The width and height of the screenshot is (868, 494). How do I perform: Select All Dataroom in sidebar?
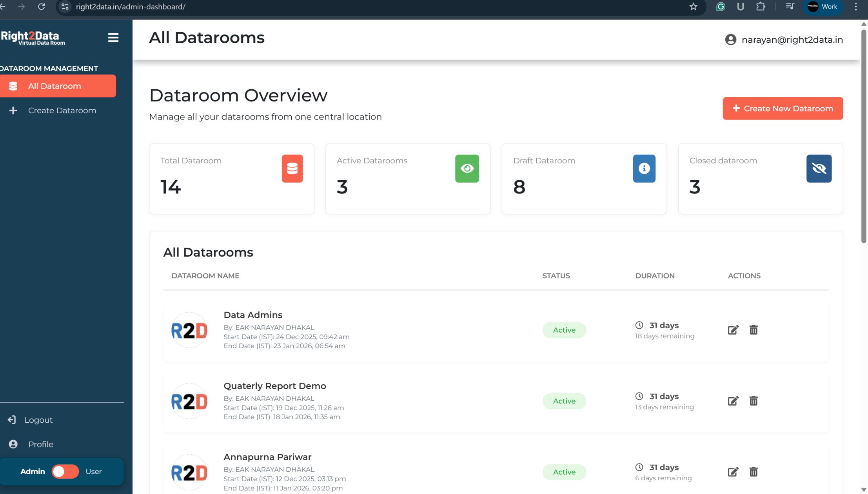58,86
